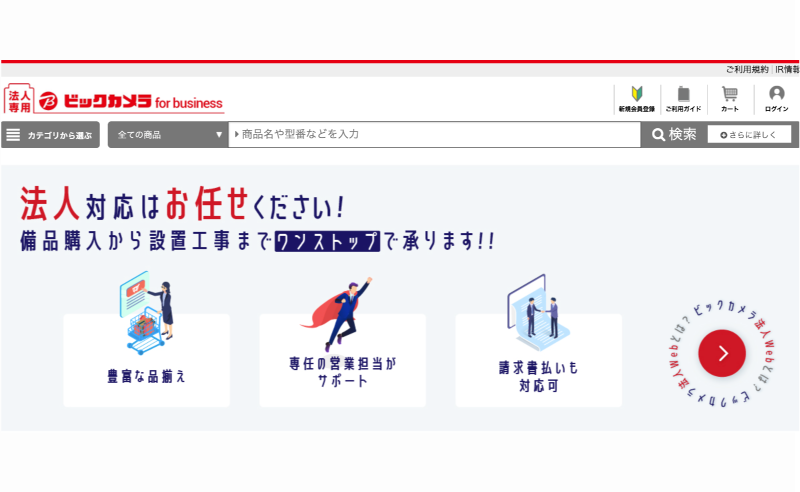
Task: Expand the さらに詳しく advanced search option
Action: coord(749,135)
